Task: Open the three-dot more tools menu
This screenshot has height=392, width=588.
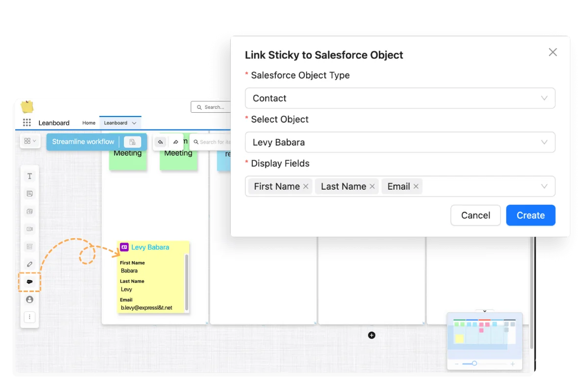Action: tap(29, 317)
